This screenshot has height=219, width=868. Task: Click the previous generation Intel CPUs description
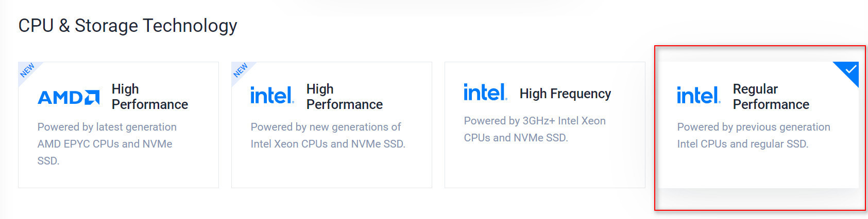753,135
